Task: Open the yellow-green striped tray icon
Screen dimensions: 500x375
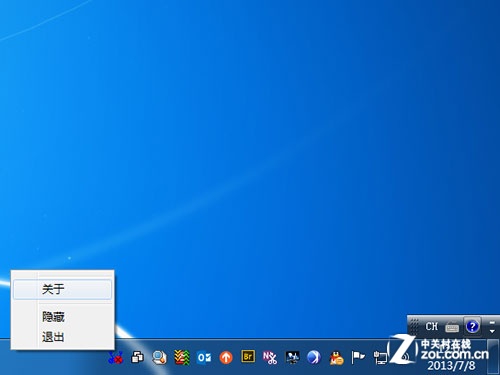Action: [x=182, y=358]
